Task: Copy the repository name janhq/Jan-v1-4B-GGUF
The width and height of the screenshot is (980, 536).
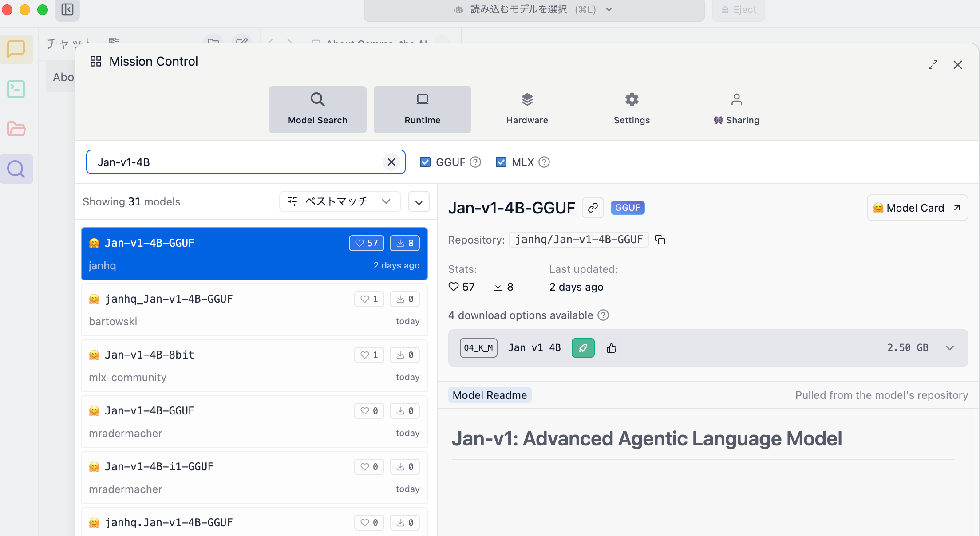Action: click(660, 240)
